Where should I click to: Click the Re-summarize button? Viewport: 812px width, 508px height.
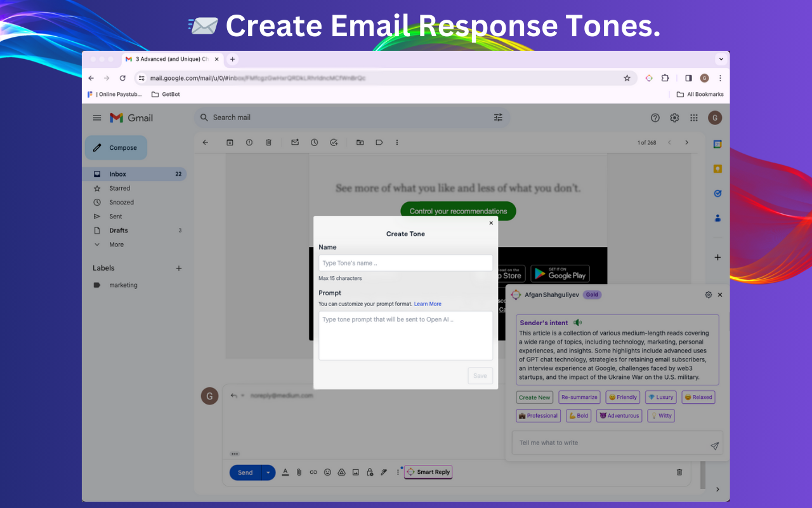click(x=579, y=398)
